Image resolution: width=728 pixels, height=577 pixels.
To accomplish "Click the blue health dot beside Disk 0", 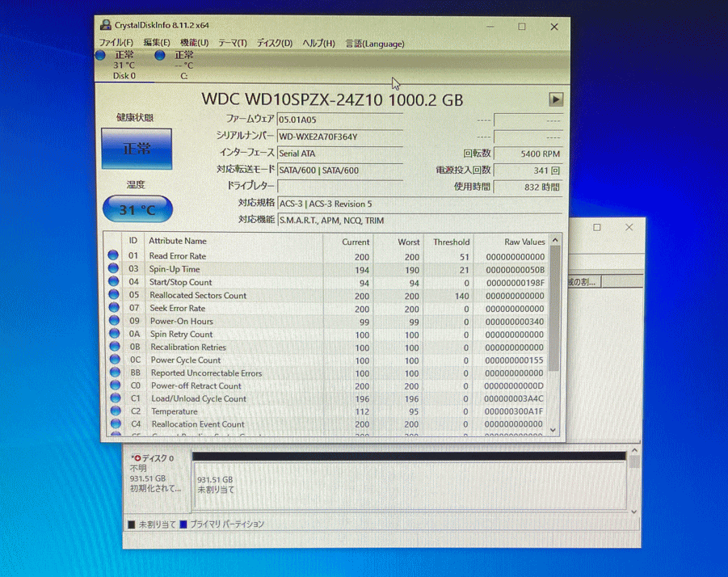I will 101,55.
